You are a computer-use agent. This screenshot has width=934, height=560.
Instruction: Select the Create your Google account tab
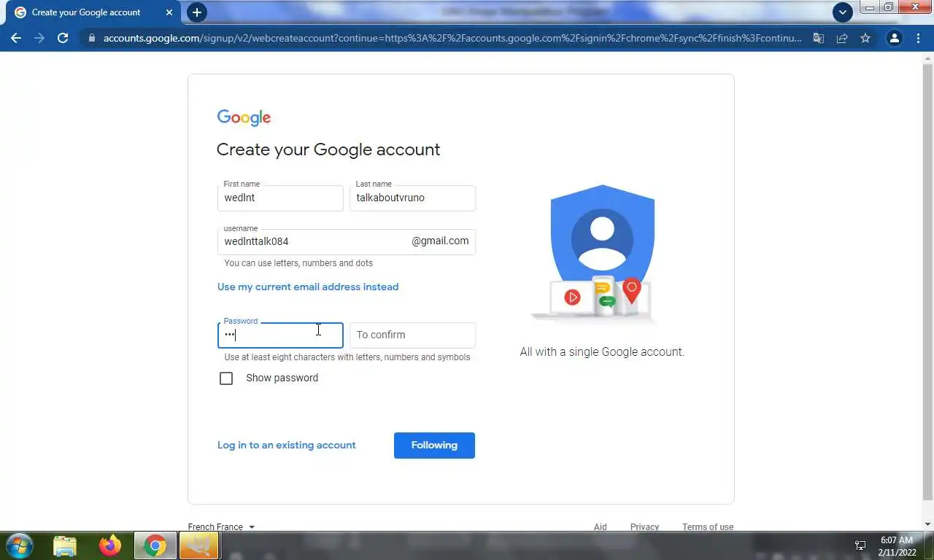coord(93,12)
